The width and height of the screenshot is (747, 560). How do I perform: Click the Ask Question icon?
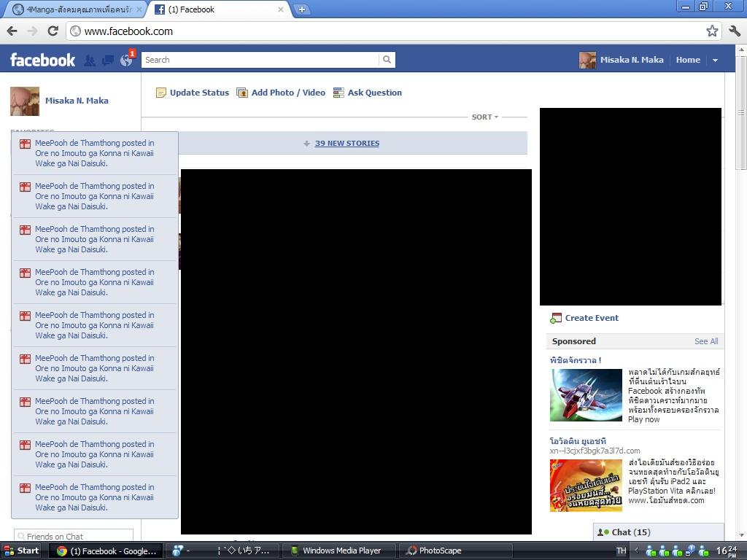click(x=338, y=93)
